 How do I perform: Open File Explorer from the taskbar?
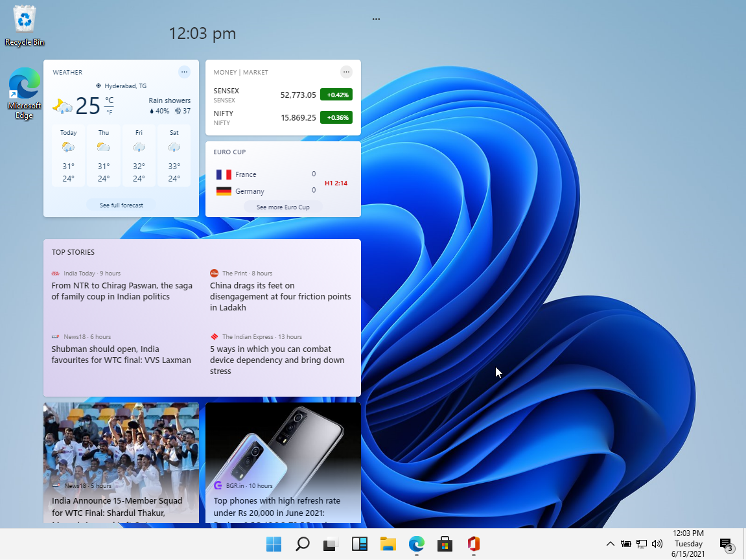[x=387, y=544]
